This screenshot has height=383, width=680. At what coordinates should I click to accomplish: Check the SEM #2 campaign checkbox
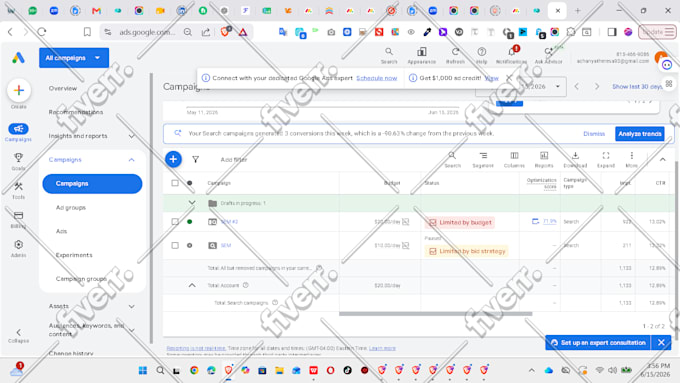pyautogui.click(x=175, y=222)
